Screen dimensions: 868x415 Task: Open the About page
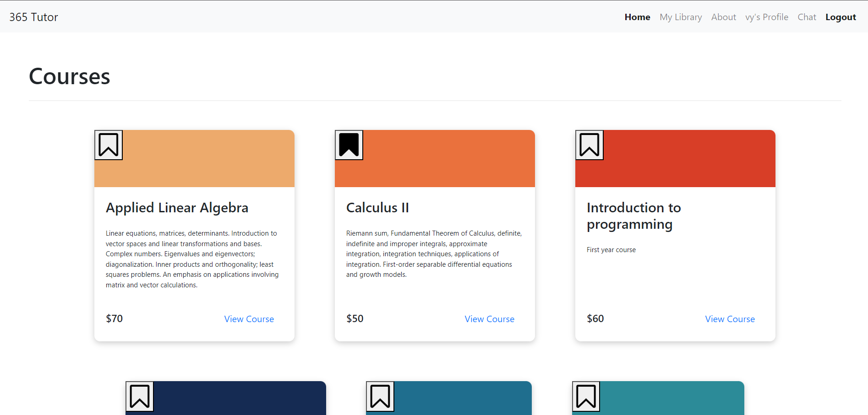point(724,17)
